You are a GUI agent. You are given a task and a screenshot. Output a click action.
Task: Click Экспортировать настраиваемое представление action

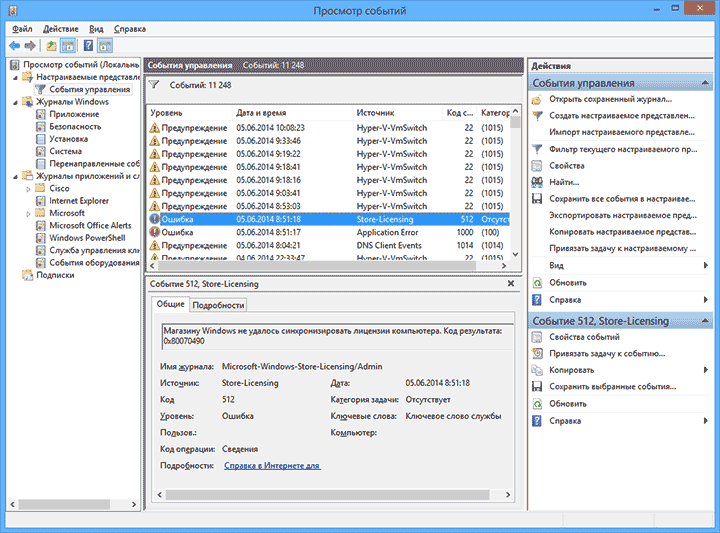(x=623, y=215)
